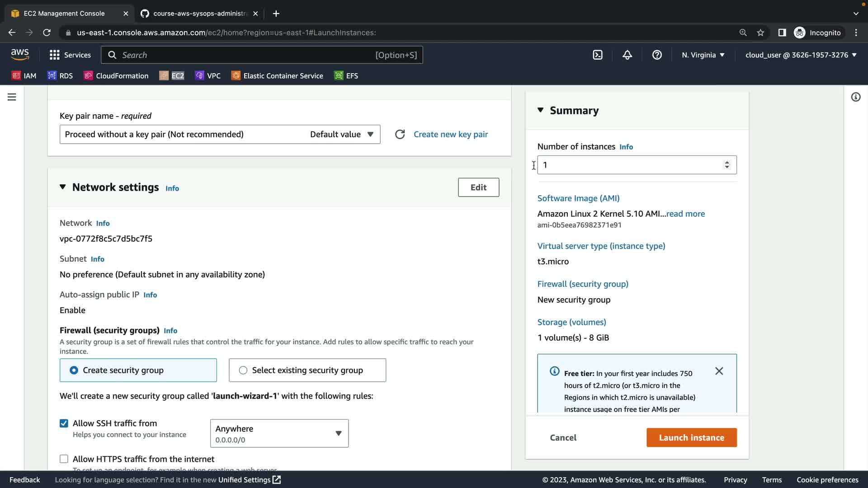The width and height of the screenshot is (868, 488).
Task: Open the N. Virginia region menu
Action: click(703, 55)
